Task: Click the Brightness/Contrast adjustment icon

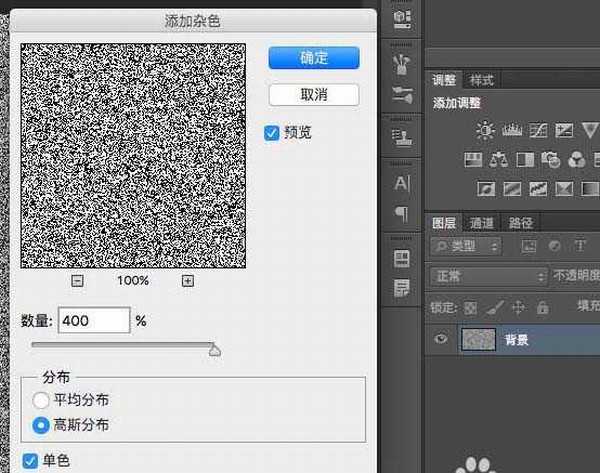Action: pos(486,130)
